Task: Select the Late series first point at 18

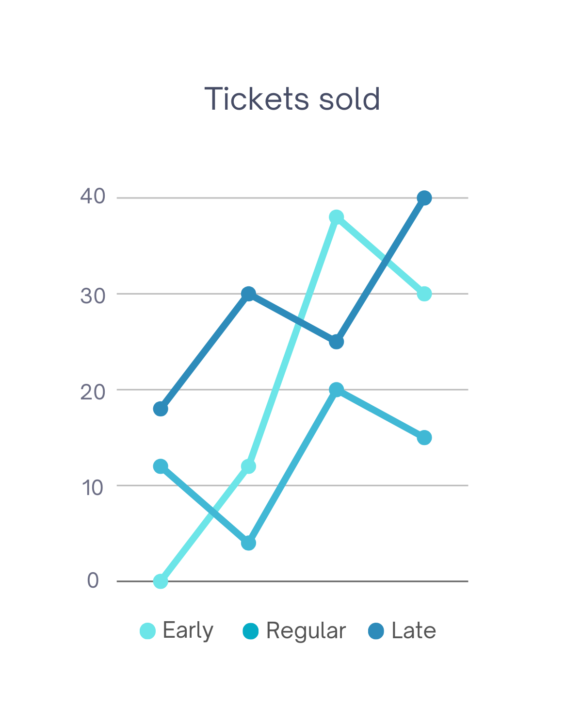Action: coord(161,409)
